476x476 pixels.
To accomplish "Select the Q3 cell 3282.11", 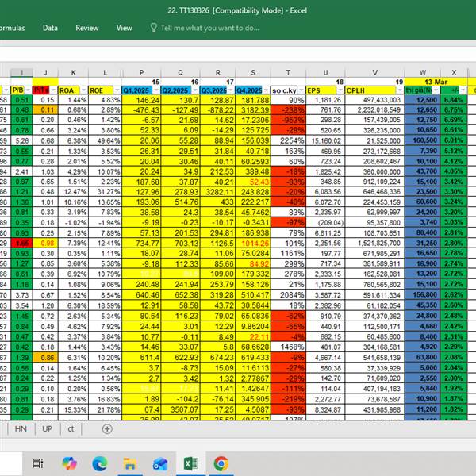I will point(217,192).
